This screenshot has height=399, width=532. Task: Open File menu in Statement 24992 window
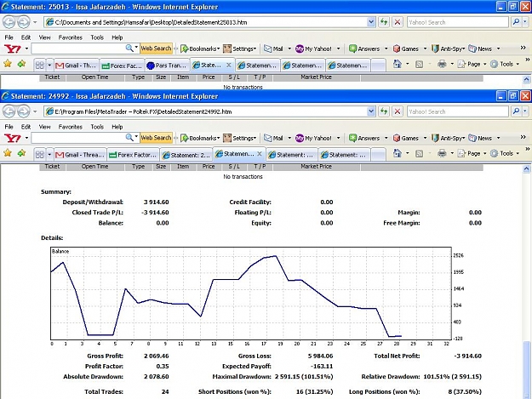click(x=9, y=127)
